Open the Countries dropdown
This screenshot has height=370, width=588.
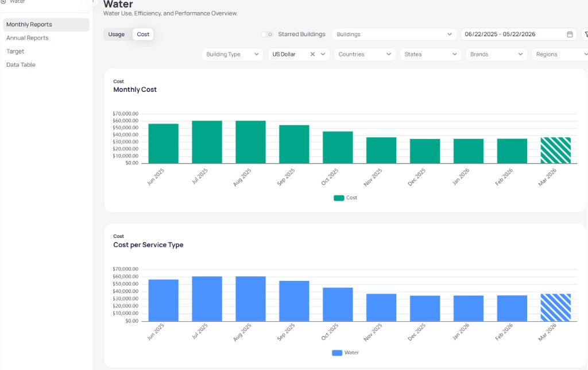365,55
